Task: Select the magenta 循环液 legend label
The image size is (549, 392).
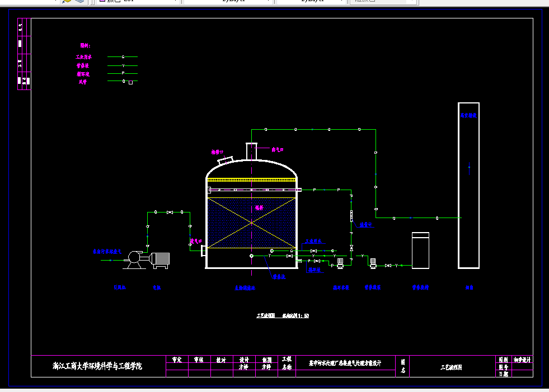Action: [83, 74]
